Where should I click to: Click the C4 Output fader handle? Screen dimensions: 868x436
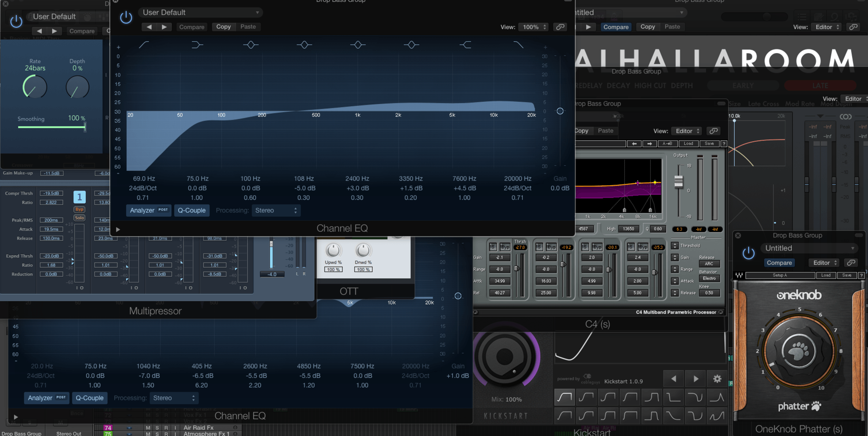[x=678, y=181]
